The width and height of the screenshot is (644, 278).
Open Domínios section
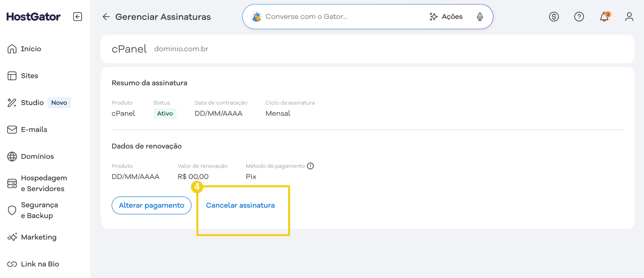(37, 156)
